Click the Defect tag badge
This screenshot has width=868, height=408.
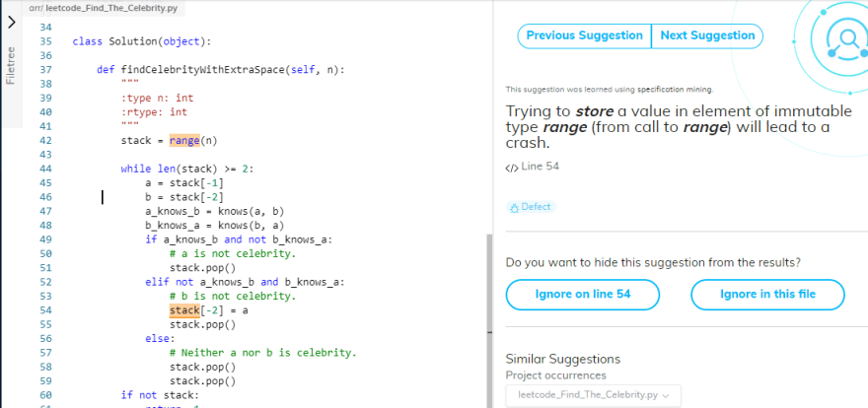click(x=531, y=207)
